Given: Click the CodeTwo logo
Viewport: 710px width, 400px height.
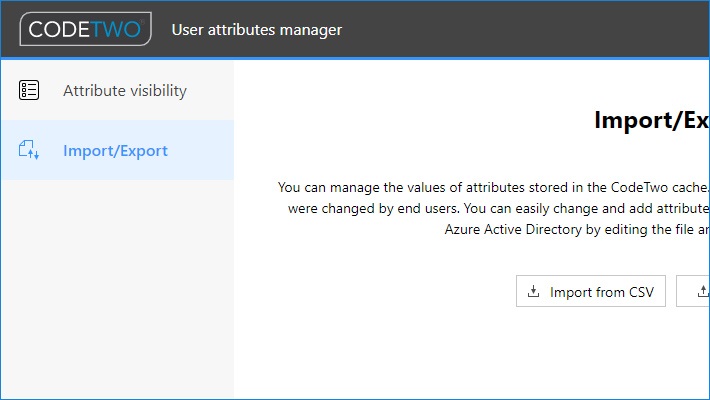Looking at the screenshot, I should (86, 29).
